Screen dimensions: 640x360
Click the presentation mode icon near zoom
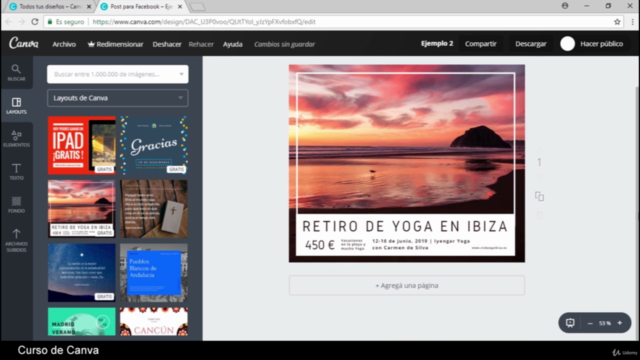coord(570,323)
